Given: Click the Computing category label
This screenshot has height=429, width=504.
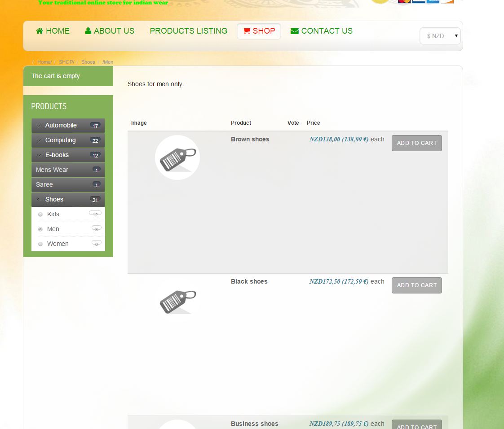Looking at the screenshot, I should [x=61, y=140].
